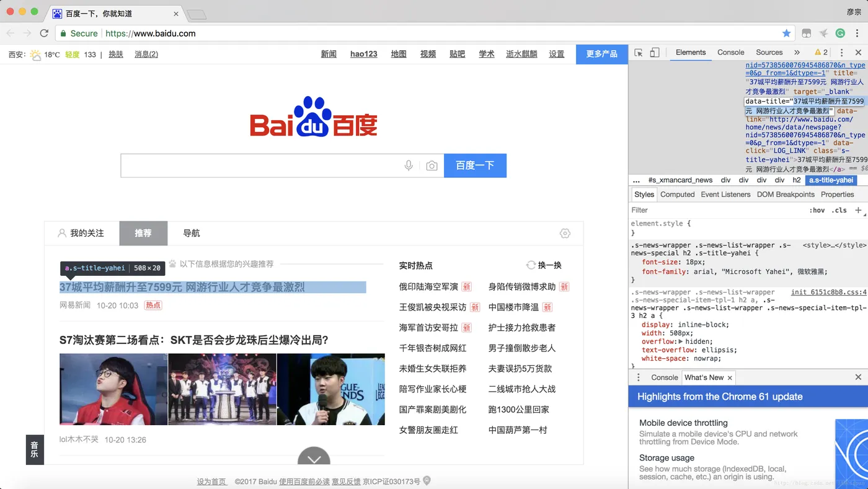Switch to the Console tab in DevTools
Image resolution: width=868 pixels, height=489 pixels.
pos(730,53)
